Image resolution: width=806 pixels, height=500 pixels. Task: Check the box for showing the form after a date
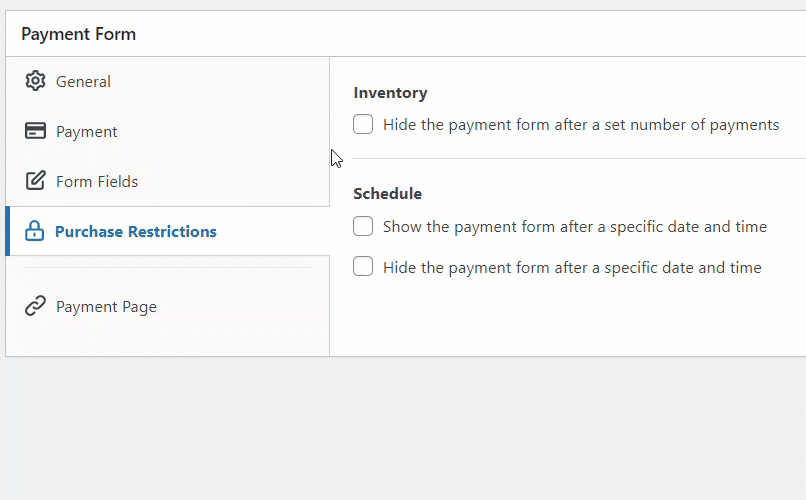point(363,227)
